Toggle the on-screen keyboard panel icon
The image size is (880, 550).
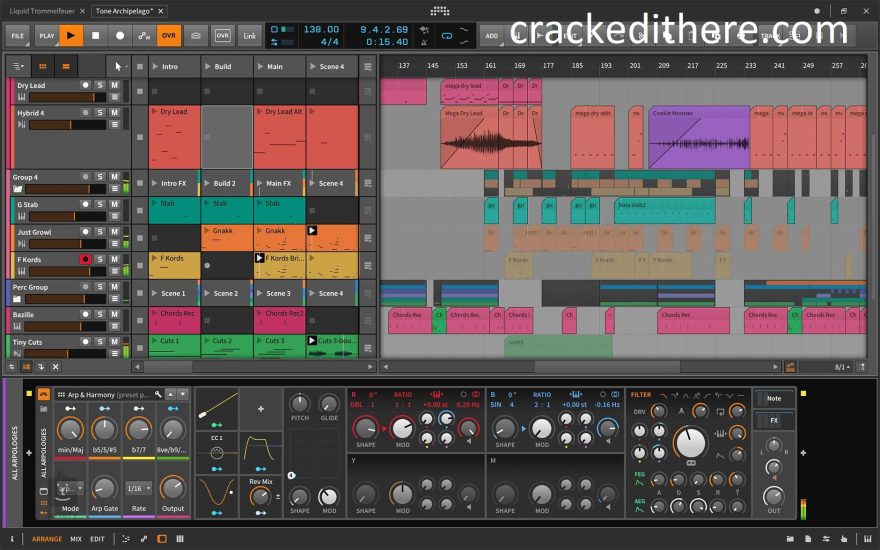click(x=867, y=539)
